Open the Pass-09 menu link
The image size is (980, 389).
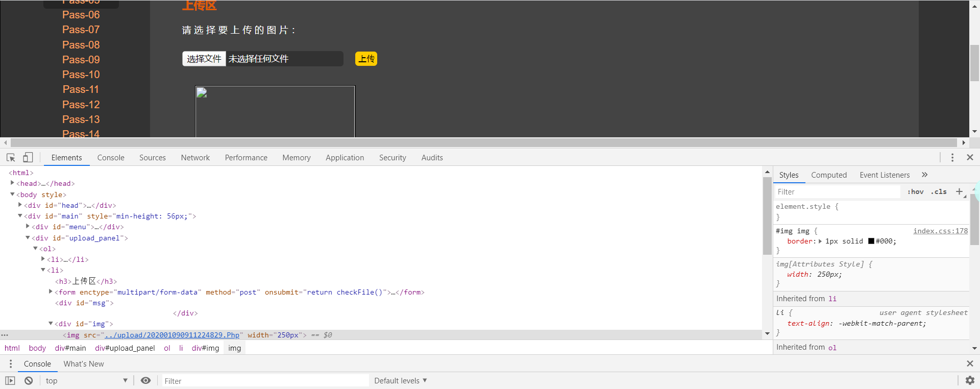[81, 60]
